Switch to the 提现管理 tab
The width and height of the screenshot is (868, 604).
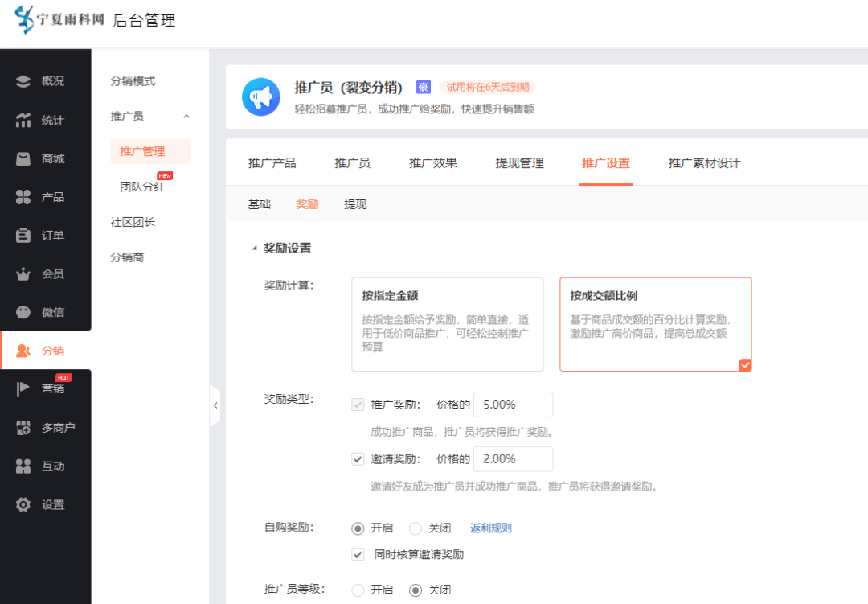[x=519, y=163]
